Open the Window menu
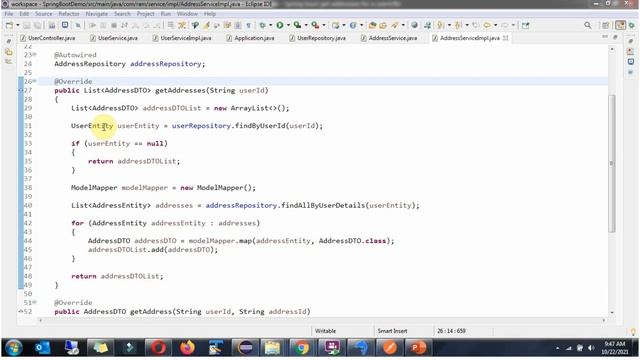The image size is (640, 360). point(187,14)
